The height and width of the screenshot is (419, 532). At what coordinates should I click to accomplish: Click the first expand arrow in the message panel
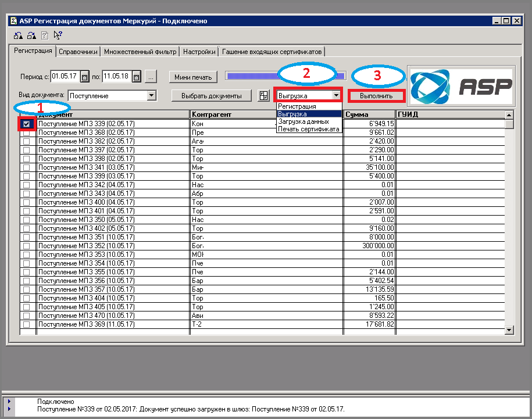pyautogui.click(x=9, y=402)
